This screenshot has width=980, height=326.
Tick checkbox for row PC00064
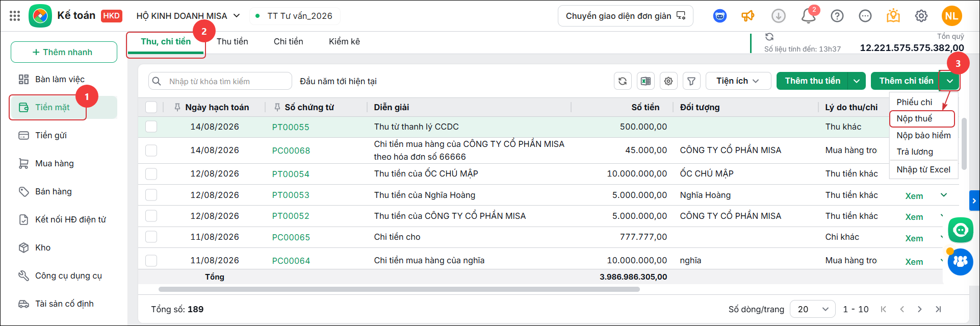pyautogui.click(x=151, y=260)
